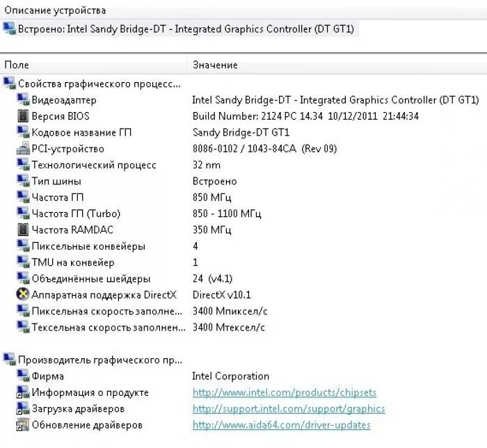Click the 24 (v4.1) shaders value
This screenshot has width=487, height=448.
click(x=212, y=278)
